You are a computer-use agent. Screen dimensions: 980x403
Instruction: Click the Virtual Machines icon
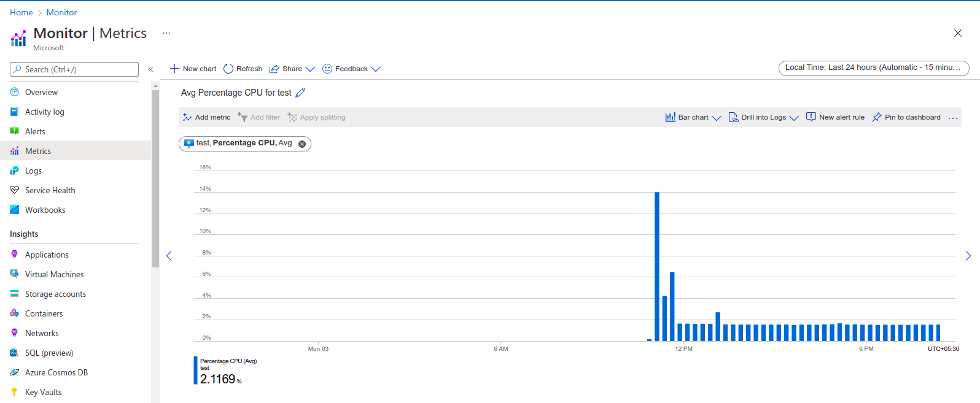15,274
